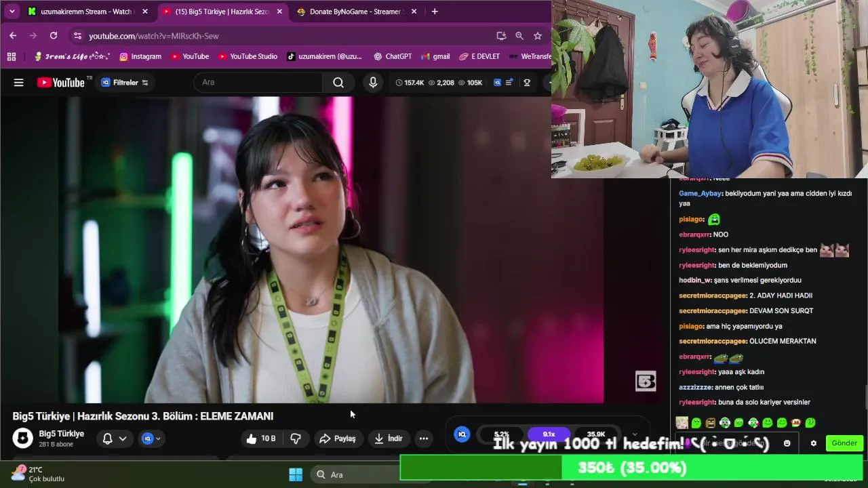Close the Donate ByNoGame tab
The width and height of the screenshot is (868, 488).
pos(414,12)
